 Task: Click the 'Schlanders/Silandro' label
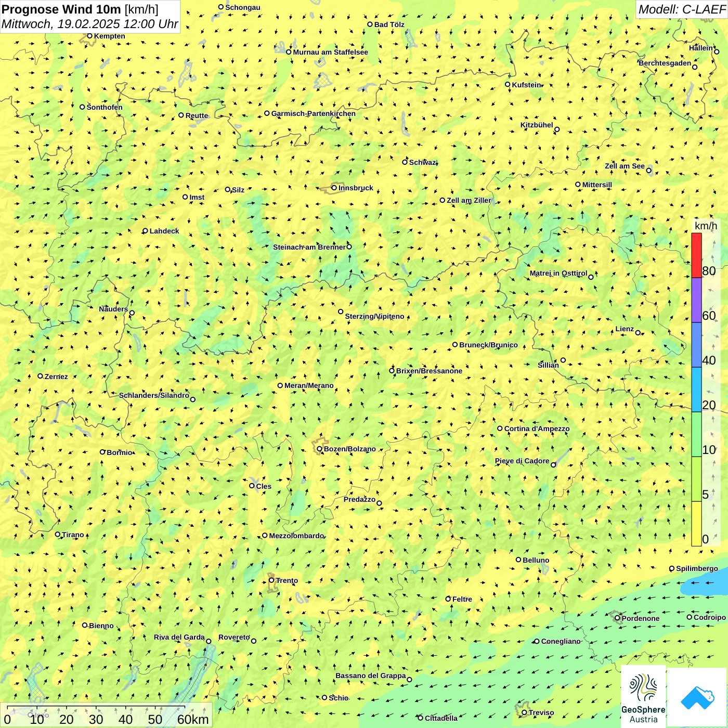pos(154,395)
